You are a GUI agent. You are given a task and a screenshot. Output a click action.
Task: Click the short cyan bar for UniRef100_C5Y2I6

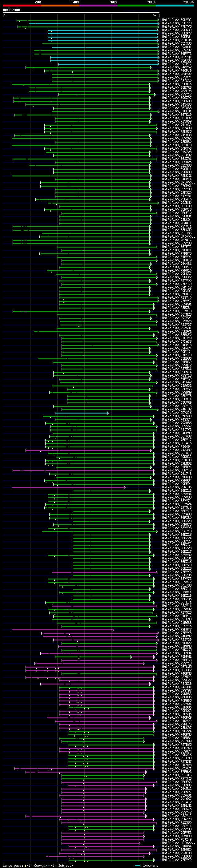82,413
